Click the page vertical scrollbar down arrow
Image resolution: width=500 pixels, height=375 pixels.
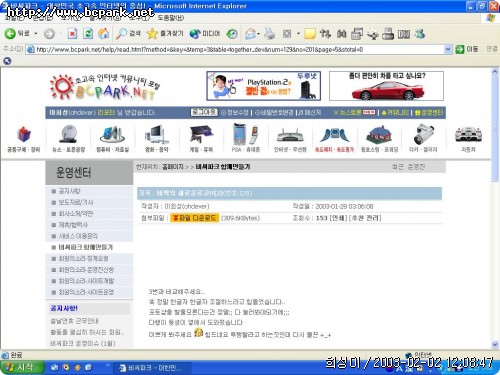tap(495, 344)
